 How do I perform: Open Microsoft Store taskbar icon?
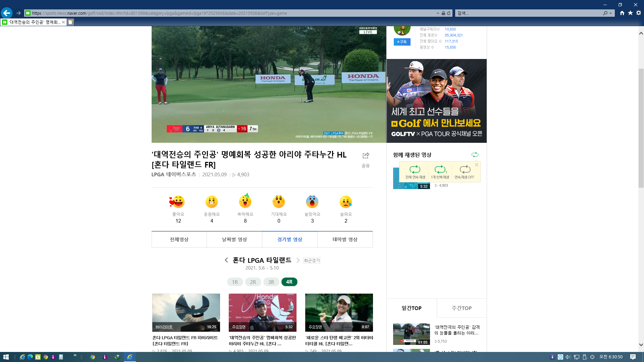point(38,357)
